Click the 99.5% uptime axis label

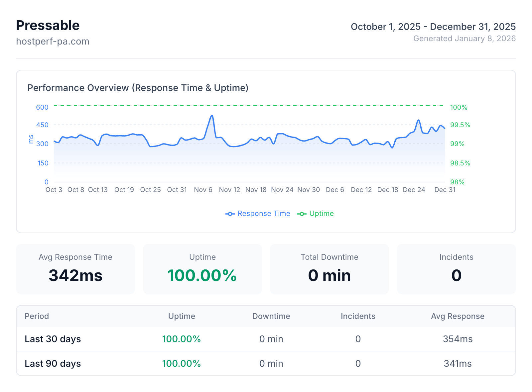click(x=460, y=125)
